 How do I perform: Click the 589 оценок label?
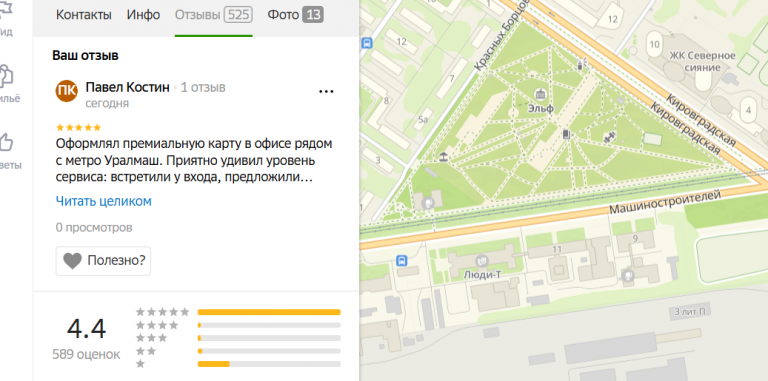(86, 354)
